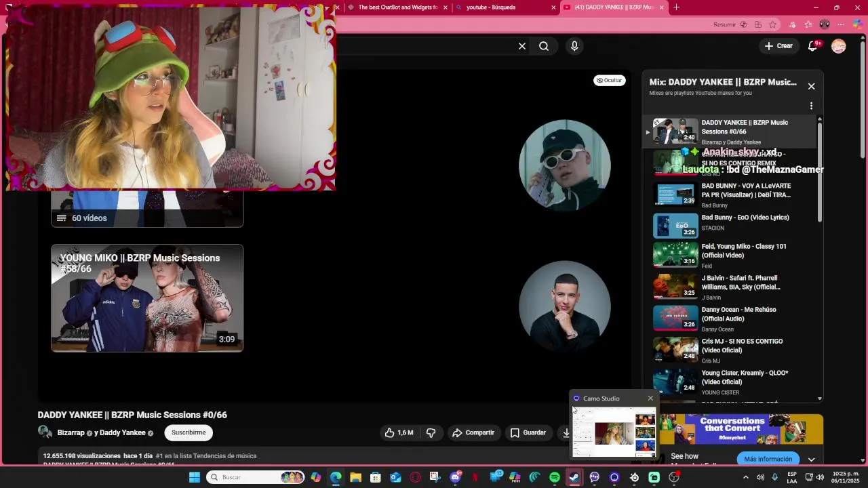Close the Camo Studio preview popup
Screen dimensions: 868x488
pos(650,399)
